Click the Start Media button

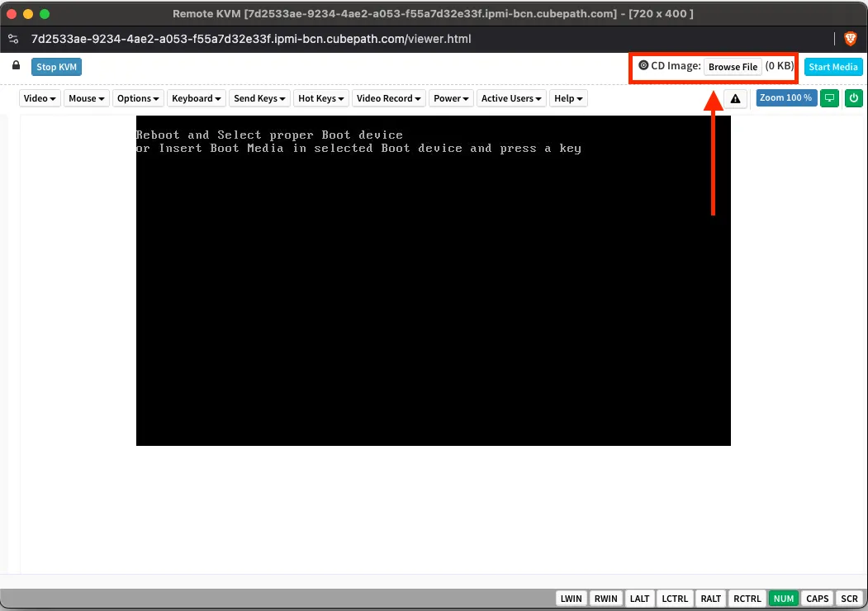pyautogui.click(x=832, y=67)
